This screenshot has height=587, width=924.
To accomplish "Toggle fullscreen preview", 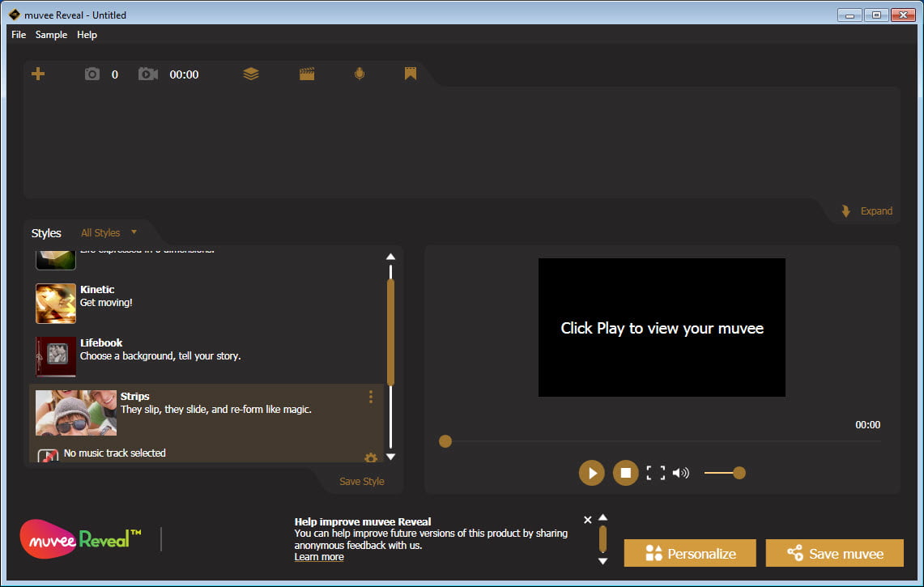I will click(x=656, y=473).
